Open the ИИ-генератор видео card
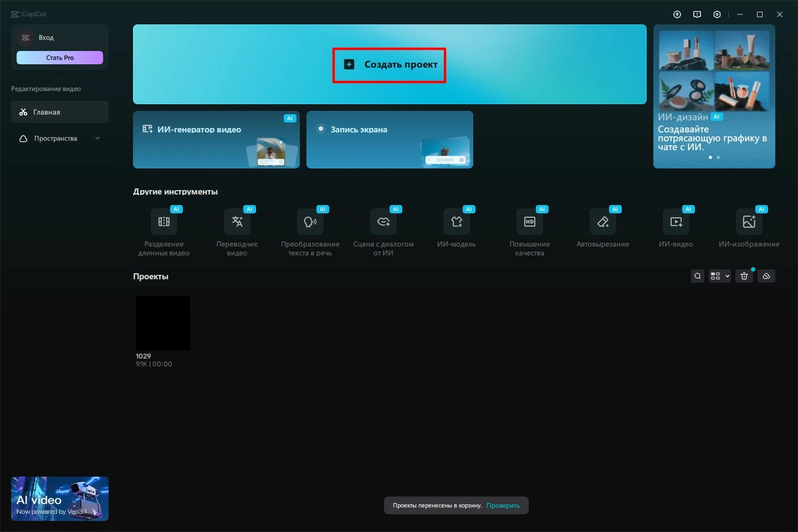Image resolution: width=798 pixels, height=532 pixels. tap(216, 140)
